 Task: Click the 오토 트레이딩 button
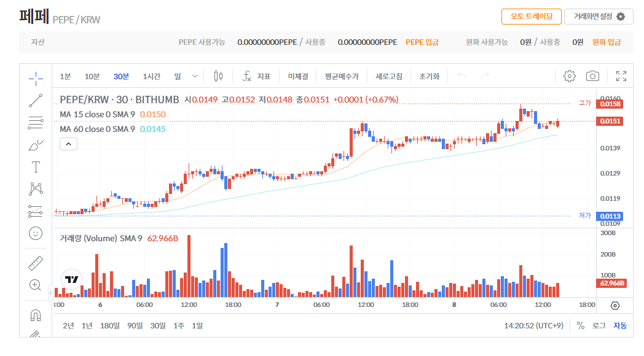[531, 17]
